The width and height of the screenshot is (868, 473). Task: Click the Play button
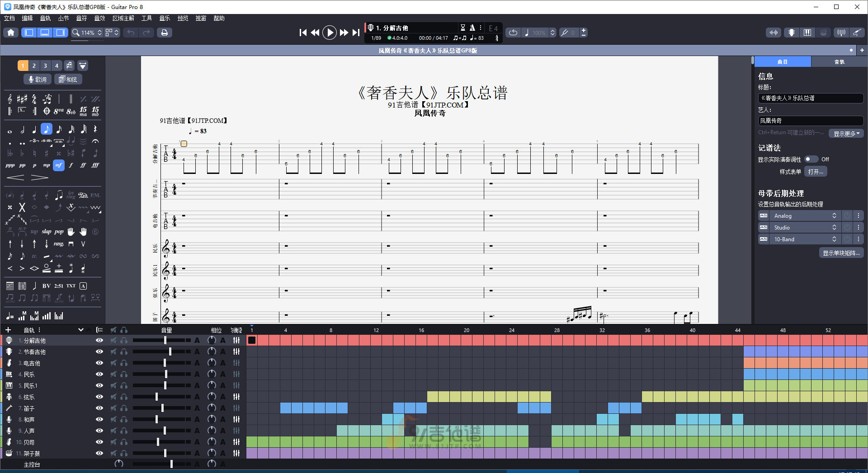click(330, 33)
